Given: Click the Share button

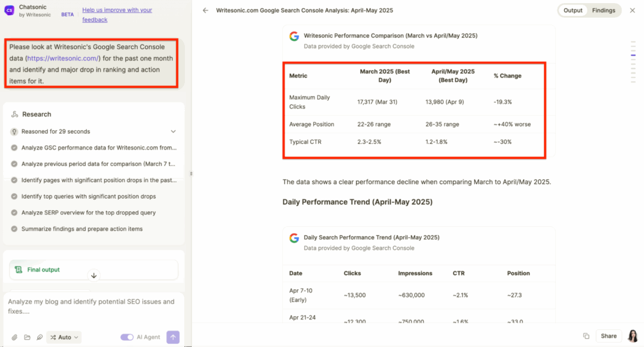Looking at the screenshot, I should pos(609,336).
